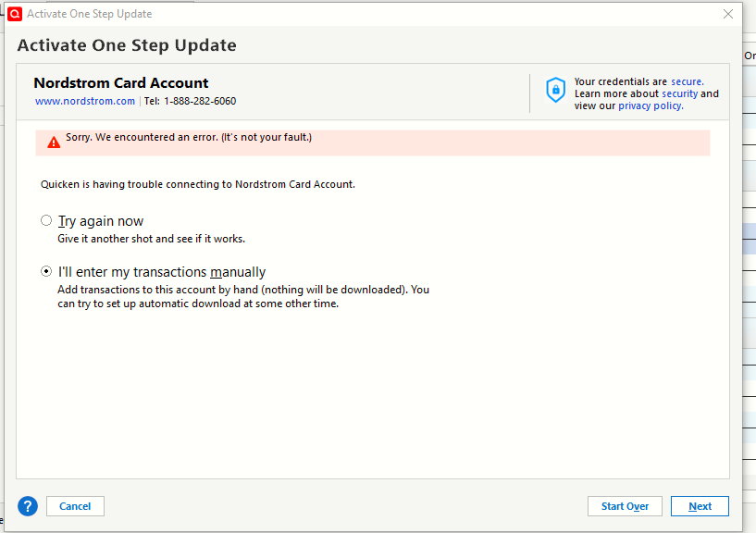Click the red warning triangle icon
The width and height of the screenshot is (756, 533).
click(54, 143)
